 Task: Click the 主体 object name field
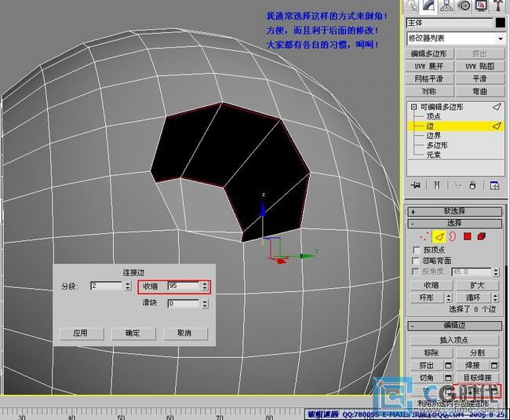[450, 23]
